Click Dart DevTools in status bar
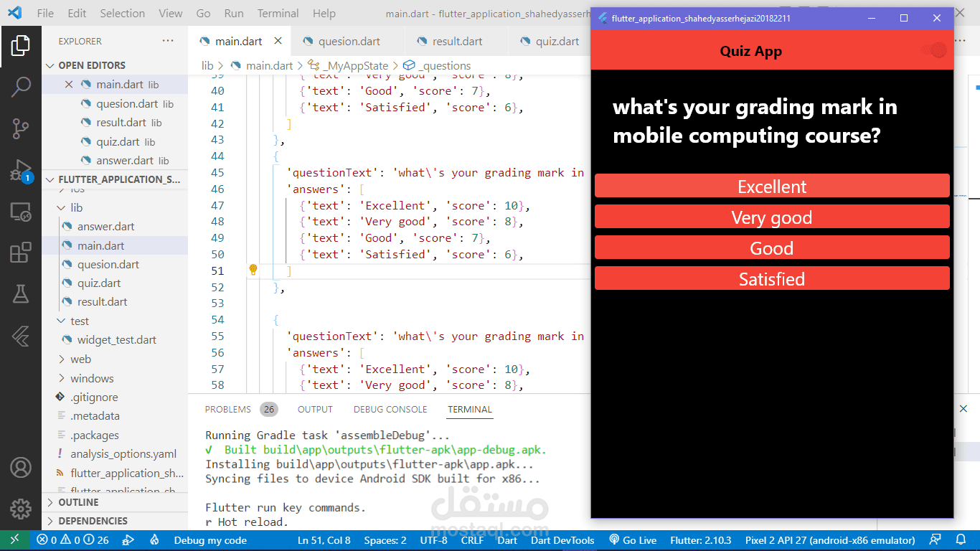The height and width of the screenshot is (551, 980). 562,540
